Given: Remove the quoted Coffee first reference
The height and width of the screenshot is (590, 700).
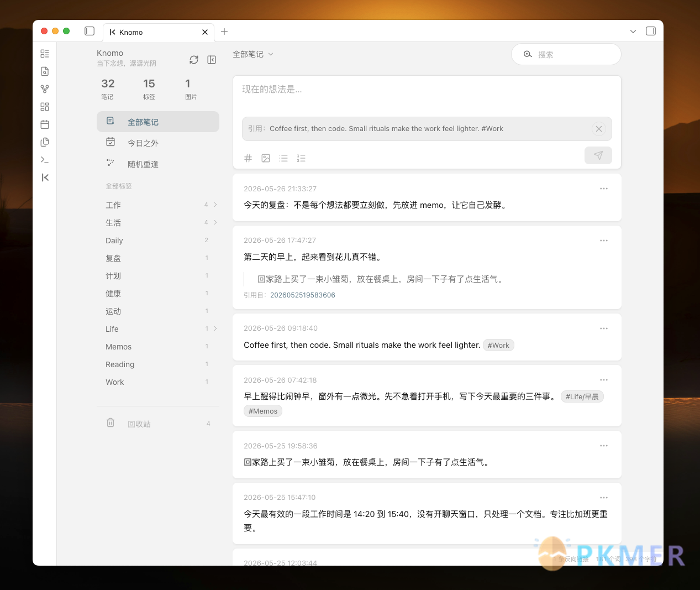Looking at the screenshot, I should click(599, 129).
